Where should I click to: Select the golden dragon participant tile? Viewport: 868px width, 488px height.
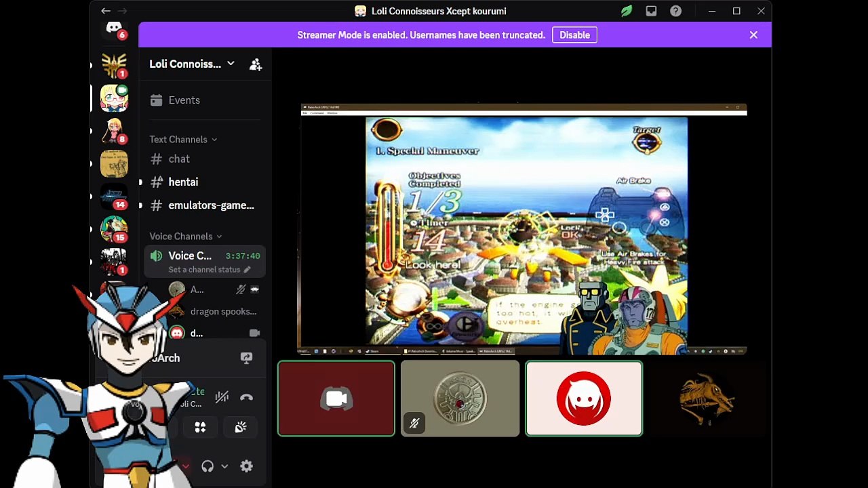coord(707,399)
